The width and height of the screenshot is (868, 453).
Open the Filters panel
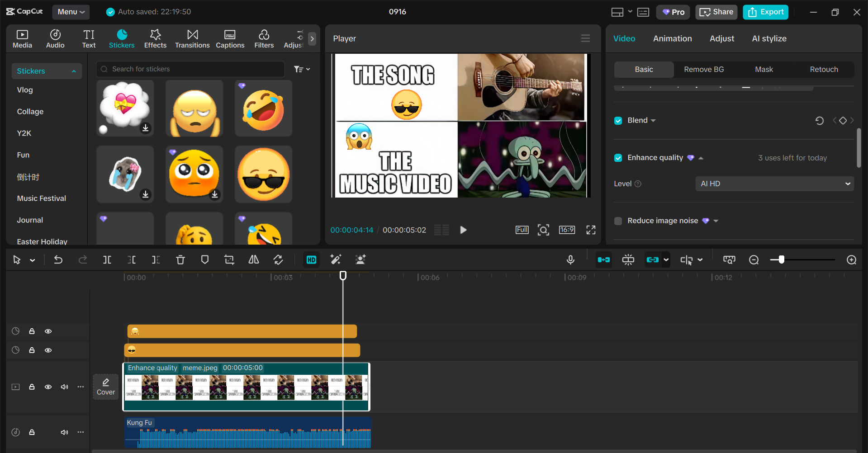tap(264, 39)
